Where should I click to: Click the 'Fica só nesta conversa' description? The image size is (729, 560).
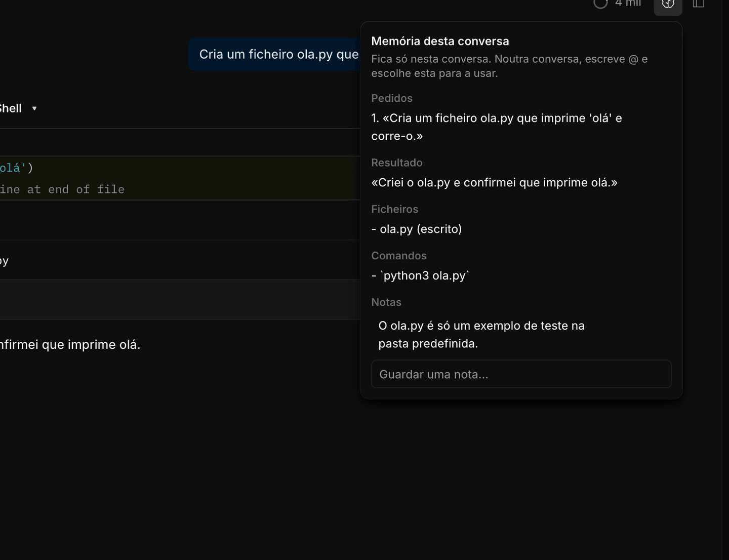[509, 66]
